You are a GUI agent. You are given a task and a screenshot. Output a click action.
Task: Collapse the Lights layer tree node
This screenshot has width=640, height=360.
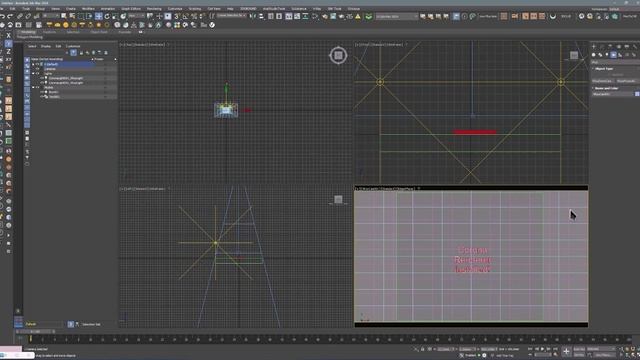[x=33, y=73]
